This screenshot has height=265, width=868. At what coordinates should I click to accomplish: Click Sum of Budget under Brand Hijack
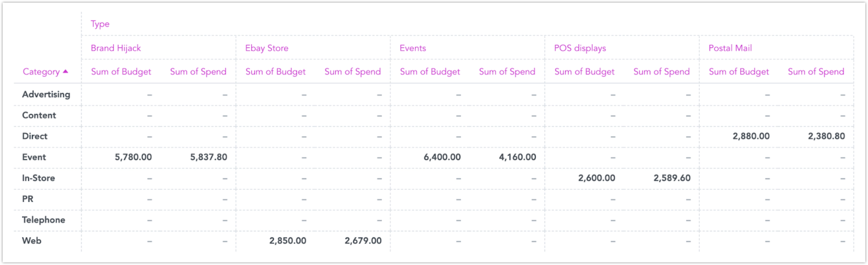coord(121,72)
